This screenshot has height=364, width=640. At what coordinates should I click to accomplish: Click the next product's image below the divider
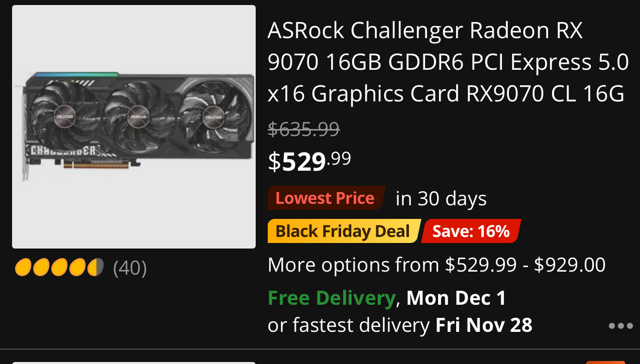point(134,362)
